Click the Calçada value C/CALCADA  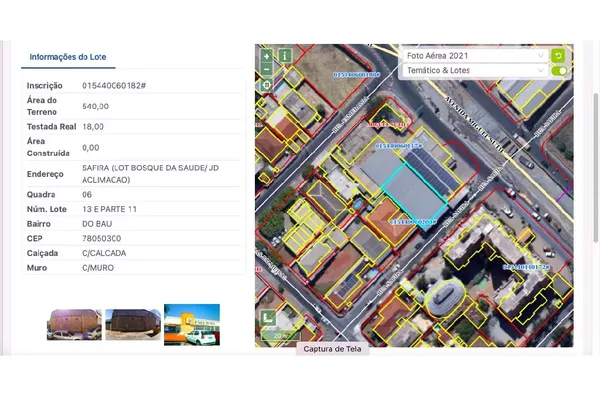click(x=104, y=253)
